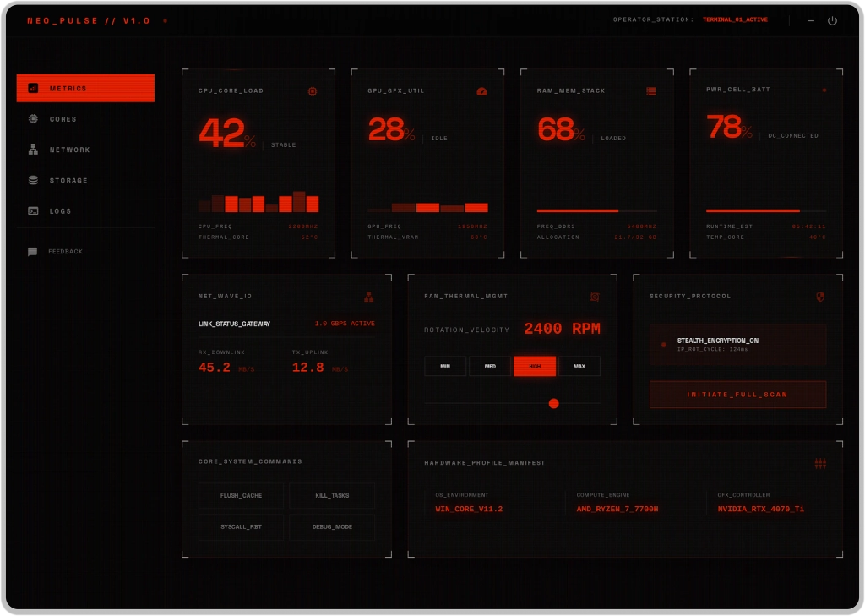Click the battery charge progress bar
865x616 pixels.
766,211
